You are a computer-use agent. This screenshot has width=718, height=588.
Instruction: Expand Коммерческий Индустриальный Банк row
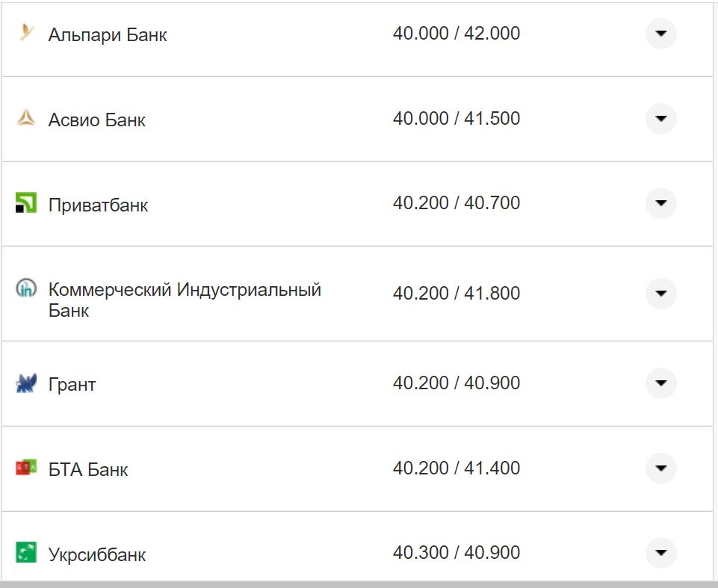pos(660,294)
